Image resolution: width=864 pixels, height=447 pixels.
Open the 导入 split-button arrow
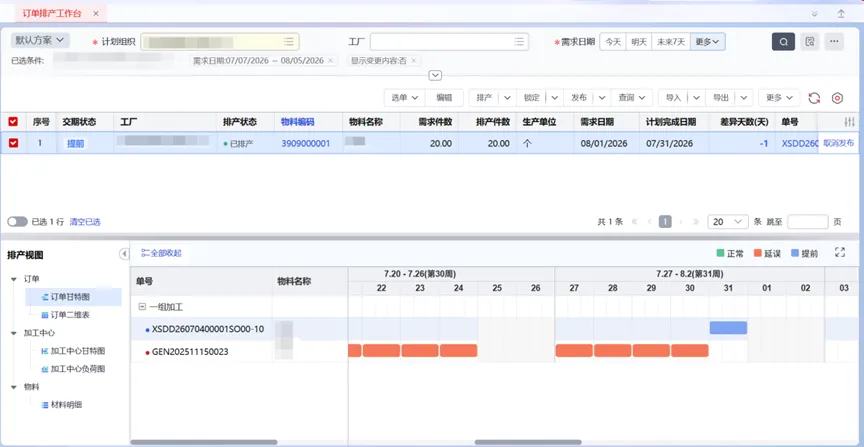pyautogui.click(x=696, y=98)
